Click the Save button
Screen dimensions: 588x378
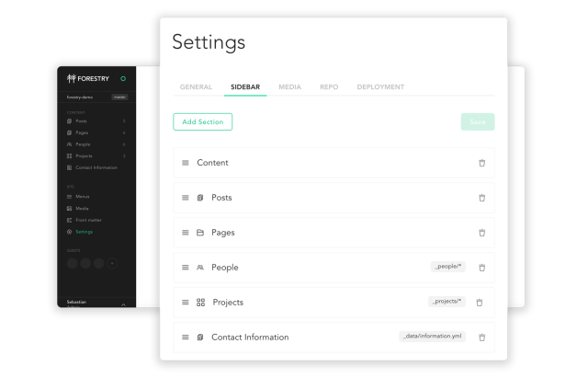click(478, 121)
